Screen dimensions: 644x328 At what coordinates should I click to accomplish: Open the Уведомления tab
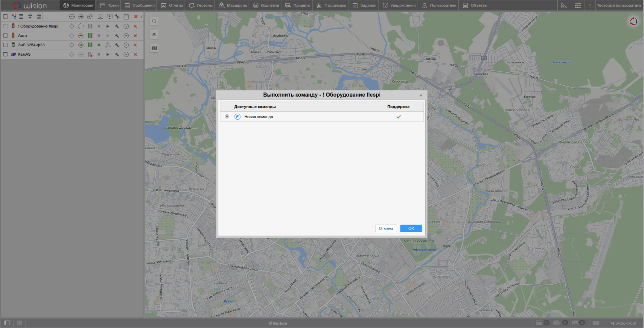click(399, 5)
